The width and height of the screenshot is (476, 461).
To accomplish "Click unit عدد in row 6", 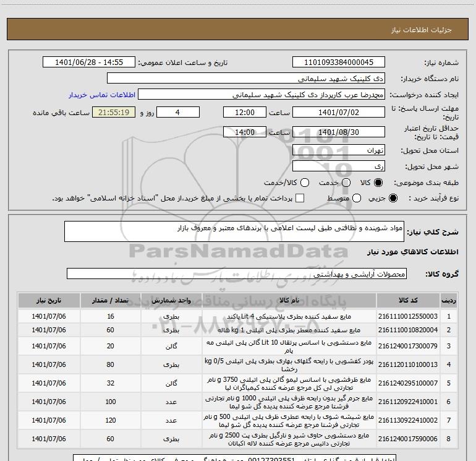I will pos(171,402).
